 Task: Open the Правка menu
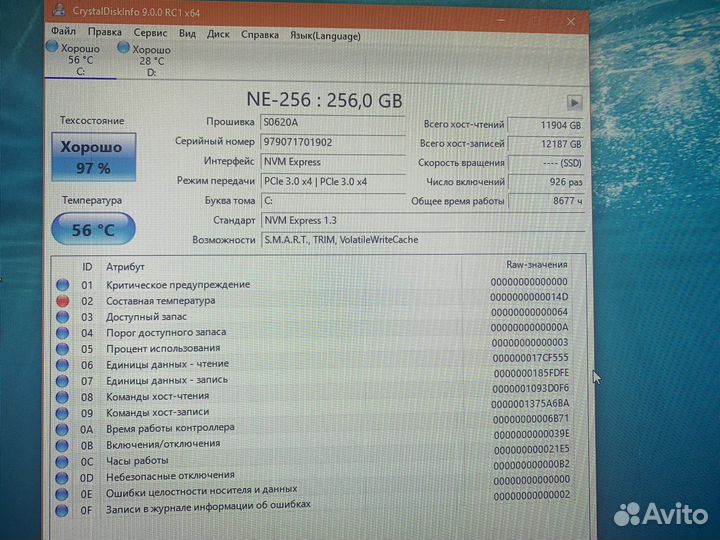[x=105, y=32]
